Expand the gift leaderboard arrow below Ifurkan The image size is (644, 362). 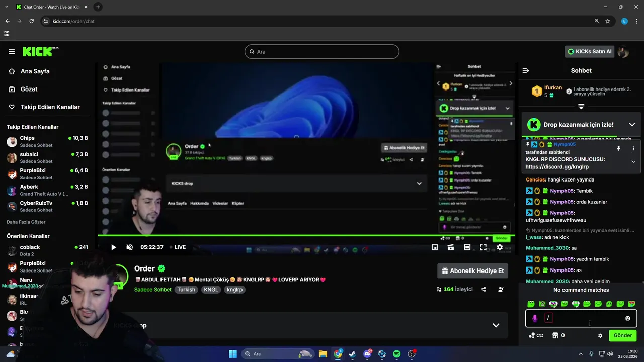click(x=581, y=107)
